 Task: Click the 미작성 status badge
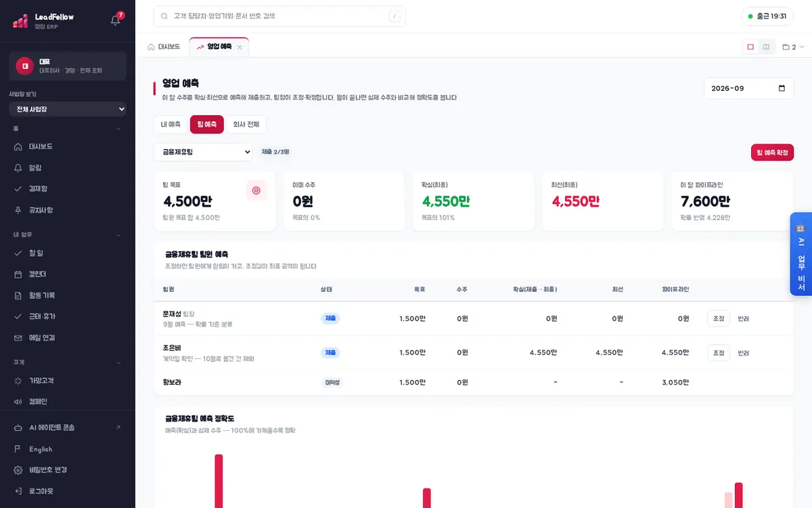[x=332, y=383]
